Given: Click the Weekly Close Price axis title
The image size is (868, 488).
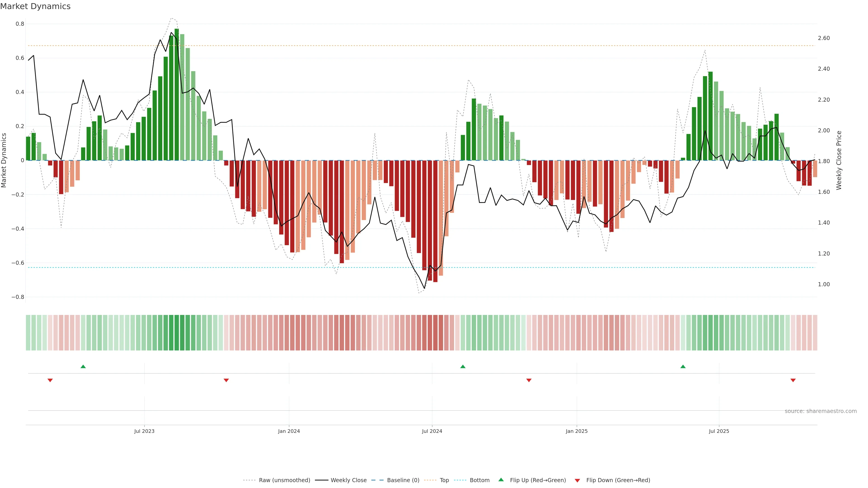Looking at the screenshot, I should pos(839,160).
